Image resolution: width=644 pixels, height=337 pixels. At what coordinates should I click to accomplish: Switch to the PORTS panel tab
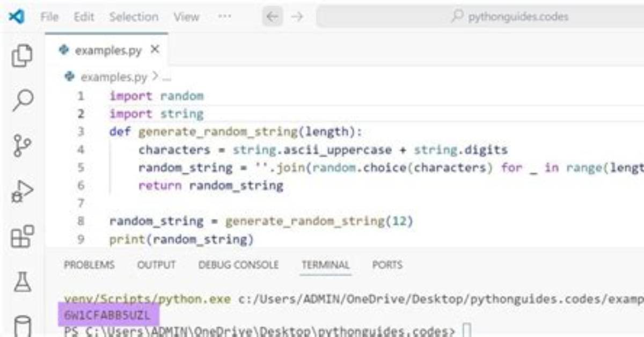click(387, 265)
